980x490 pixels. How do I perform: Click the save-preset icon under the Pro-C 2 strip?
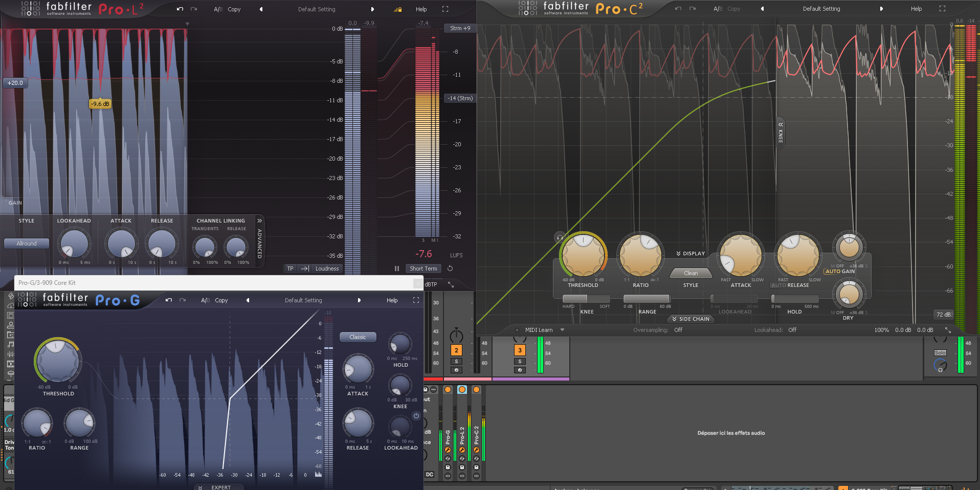click(476, 467)
